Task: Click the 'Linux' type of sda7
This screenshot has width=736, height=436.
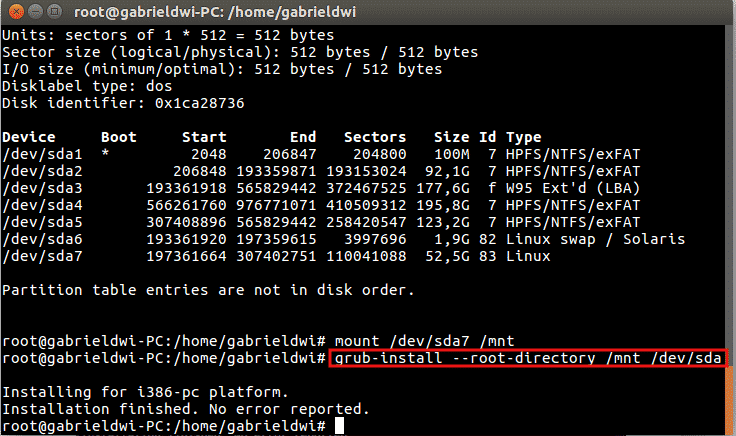Action: [x=528, y=256]
